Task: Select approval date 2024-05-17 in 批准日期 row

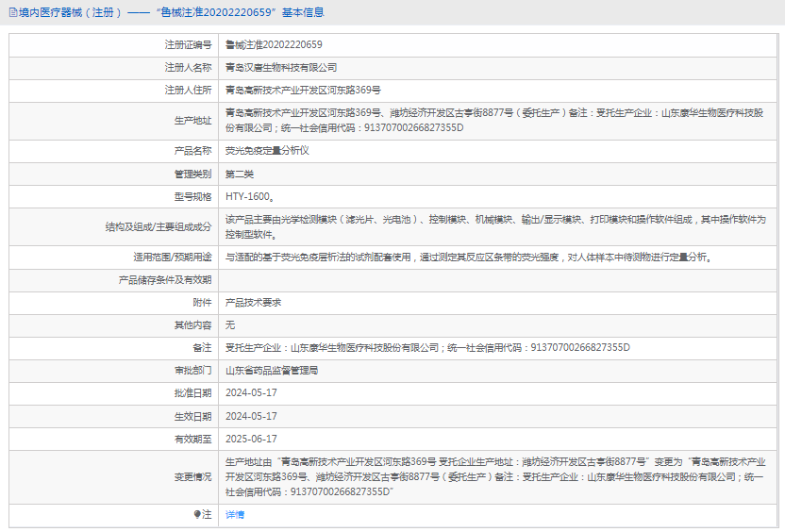Action: point(251,393)
